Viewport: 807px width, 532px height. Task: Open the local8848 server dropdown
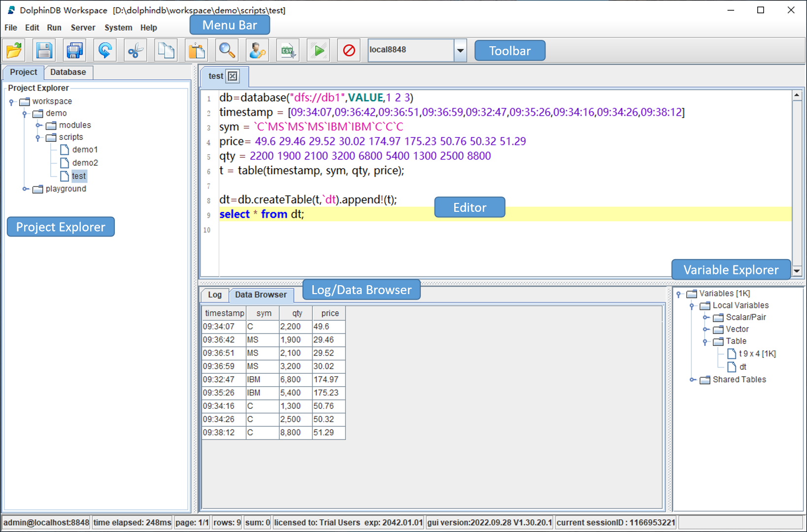pos(460,50)
